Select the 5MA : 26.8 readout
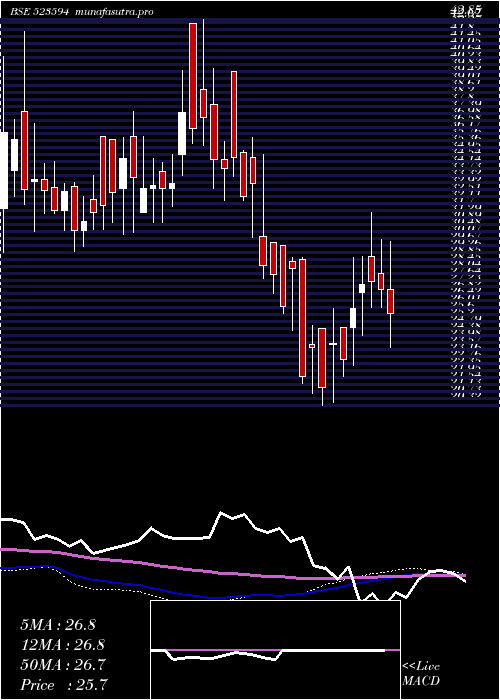This screenshot has width=500, height=700. tap(58, 625)
